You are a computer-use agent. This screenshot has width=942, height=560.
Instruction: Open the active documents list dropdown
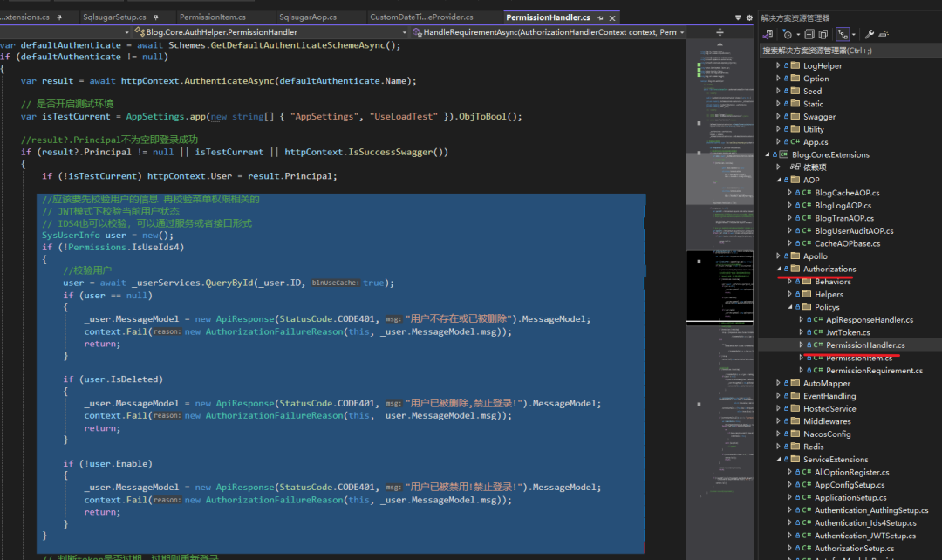click(x=737, y=17)
